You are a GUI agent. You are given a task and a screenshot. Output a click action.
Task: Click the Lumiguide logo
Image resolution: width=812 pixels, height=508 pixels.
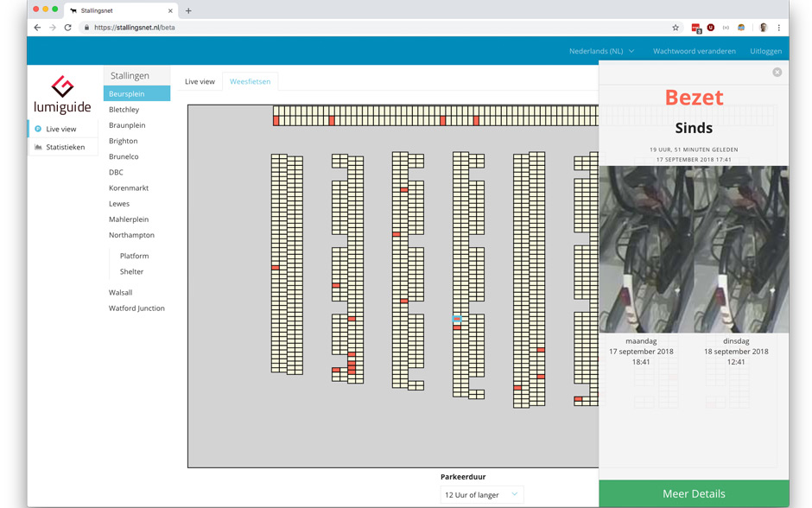(x=62, y=95)
